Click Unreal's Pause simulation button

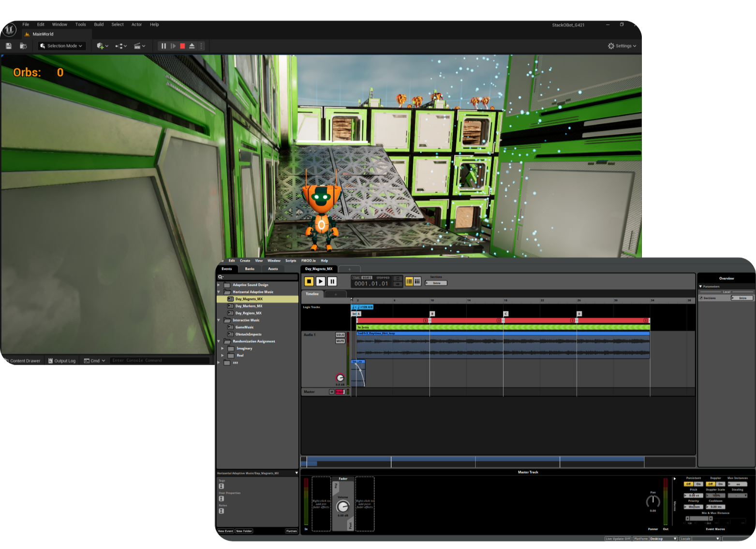(x=163, y=46)
